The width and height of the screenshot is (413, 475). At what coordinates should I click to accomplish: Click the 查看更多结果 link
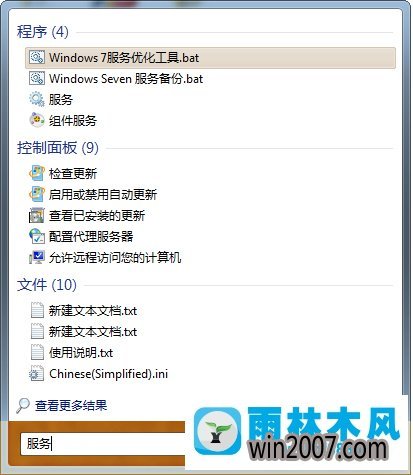[71, 405]
